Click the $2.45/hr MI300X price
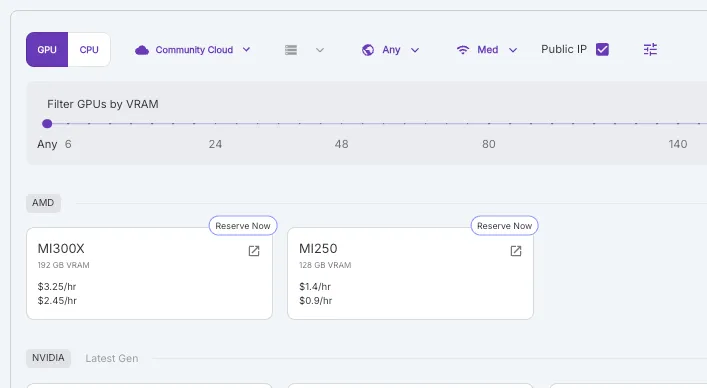The image size is (707, 388). point(57,301)
